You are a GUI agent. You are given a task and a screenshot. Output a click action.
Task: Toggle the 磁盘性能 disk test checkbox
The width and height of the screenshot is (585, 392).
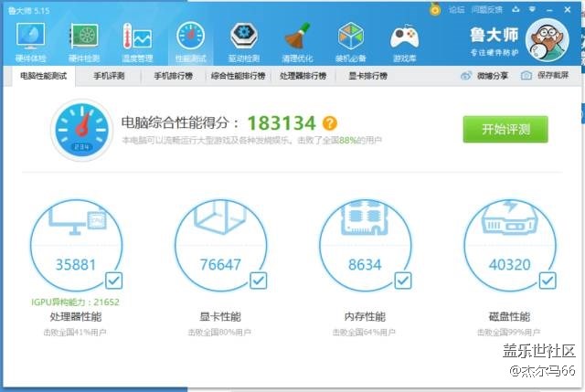(x=548, y=280)
